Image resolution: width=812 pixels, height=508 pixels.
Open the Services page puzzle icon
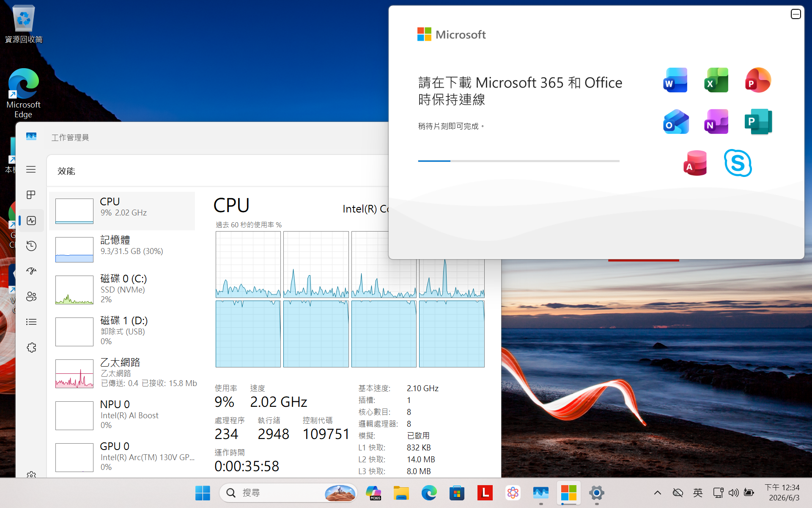(x=31, y=348)
